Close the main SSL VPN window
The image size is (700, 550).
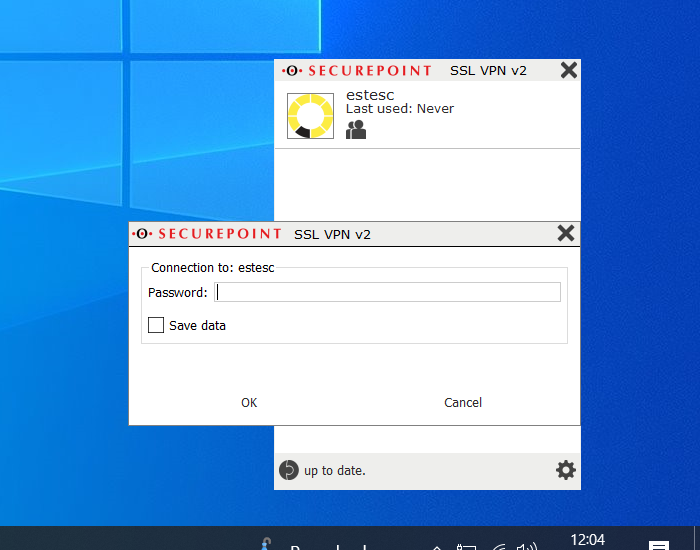point(569,70)
